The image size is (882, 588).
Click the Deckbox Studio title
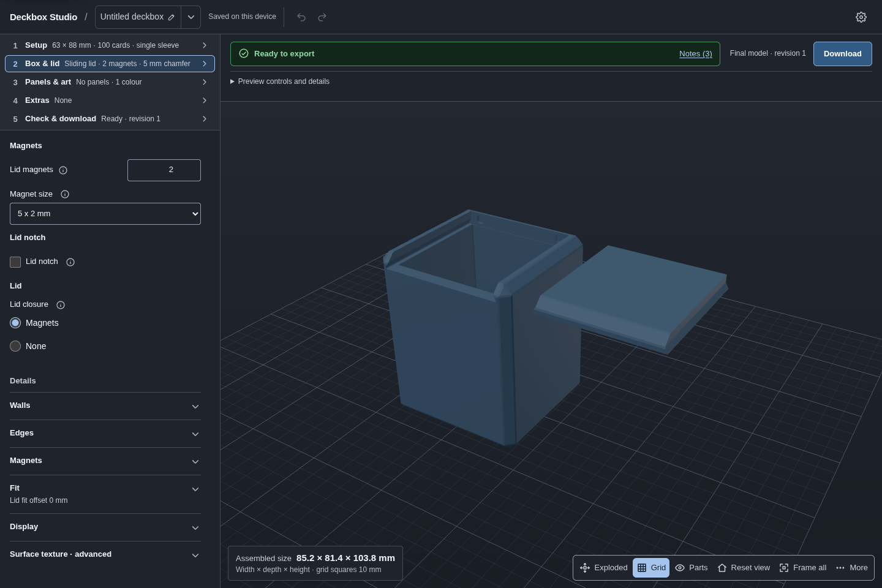[43, 17]
